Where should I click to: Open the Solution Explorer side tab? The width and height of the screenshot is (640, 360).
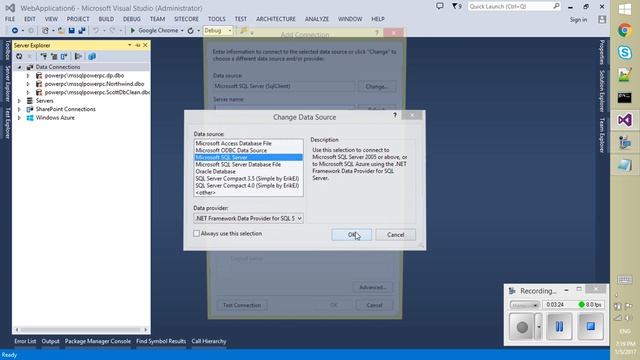click(602, 91)
